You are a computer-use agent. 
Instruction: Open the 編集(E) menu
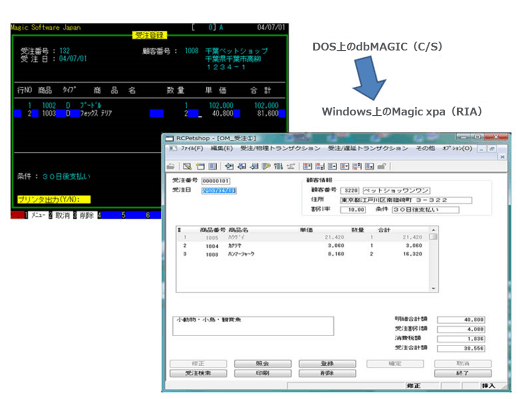(221, 149)
